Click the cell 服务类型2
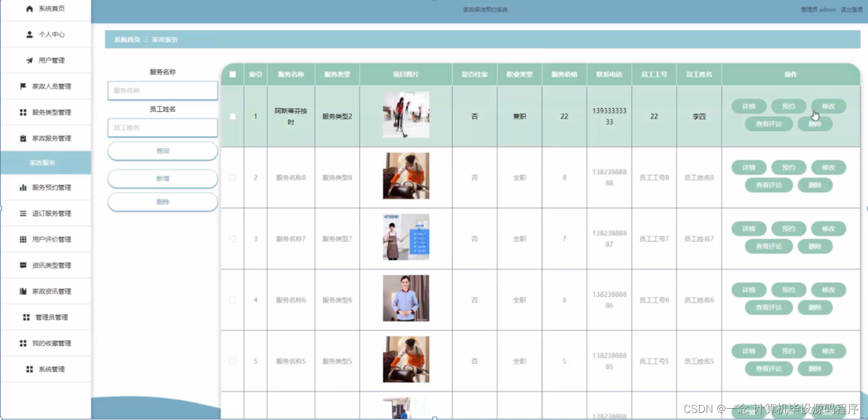868x420 pixels. (337, 117)
